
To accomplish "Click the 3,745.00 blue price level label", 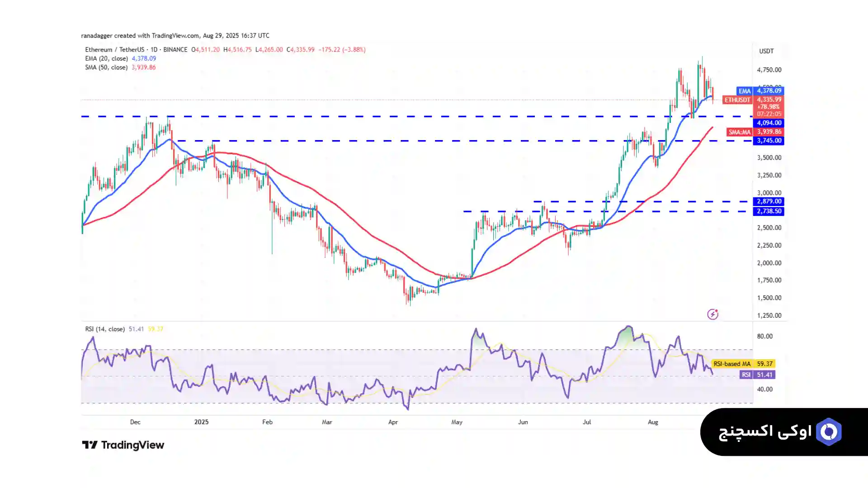I will (x=769, y=141).
